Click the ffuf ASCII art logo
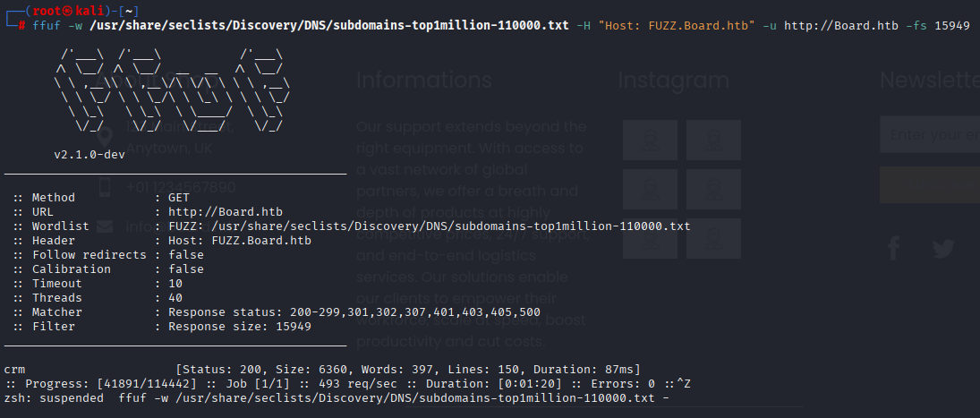The height and width of the screenshot is (418, 980). (172, 90)
